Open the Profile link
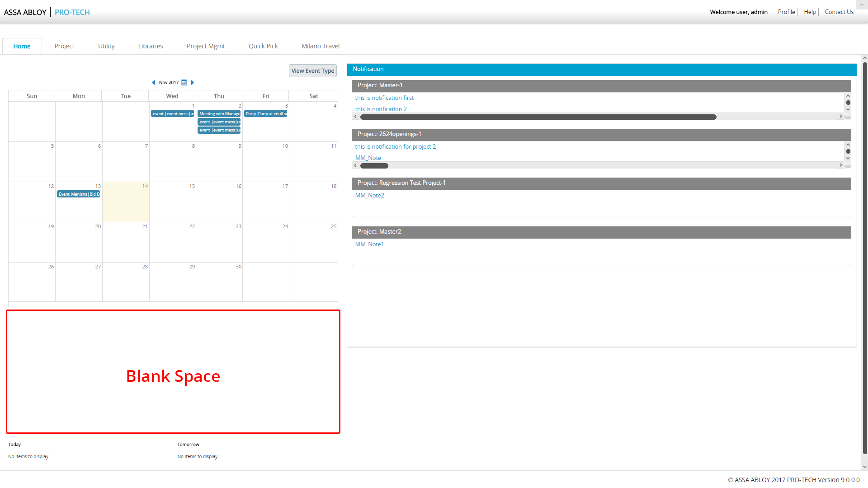This screenshot has height=488, width=868. 786,12
